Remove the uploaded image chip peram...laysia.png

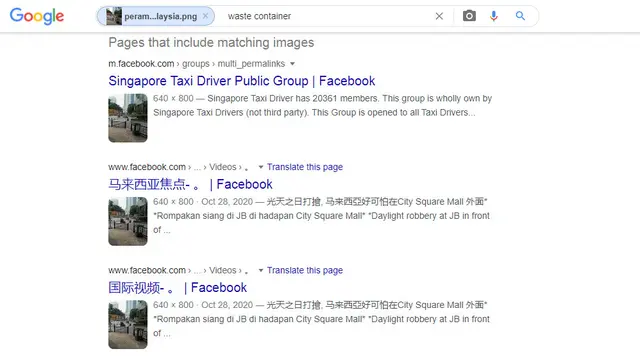coord(205,16)
